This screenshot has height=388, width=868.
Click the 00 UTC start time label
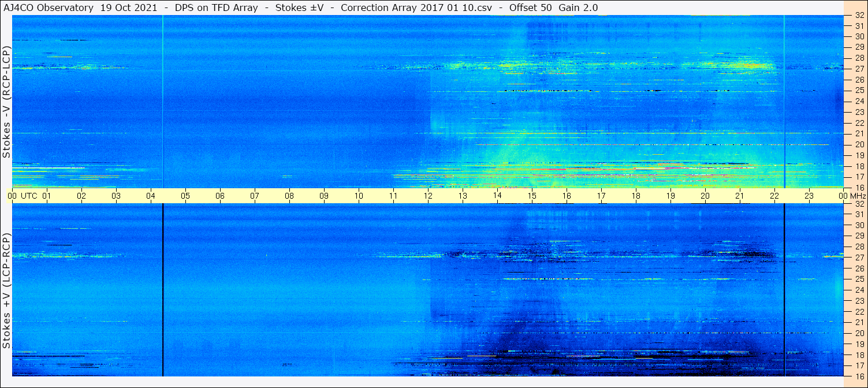pos(21,196)
